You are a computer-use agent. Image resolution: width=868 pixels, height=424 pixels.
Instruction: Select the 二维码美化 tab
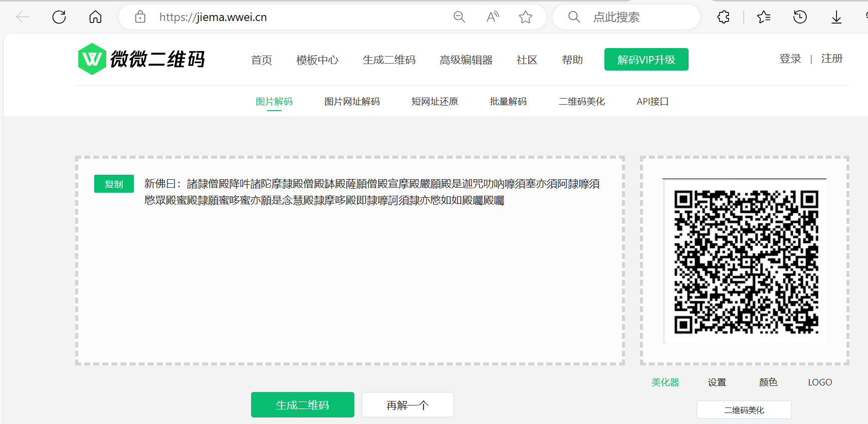pyautogui.click(x=582, y=102)
